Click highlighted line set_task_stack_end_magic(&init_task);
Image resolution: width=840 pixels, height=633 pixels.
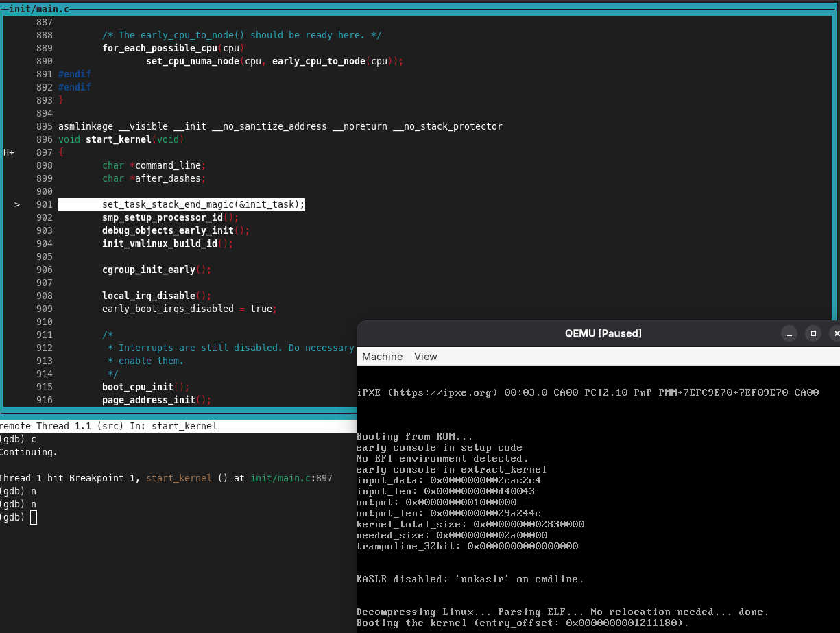[x=182, y=204]
